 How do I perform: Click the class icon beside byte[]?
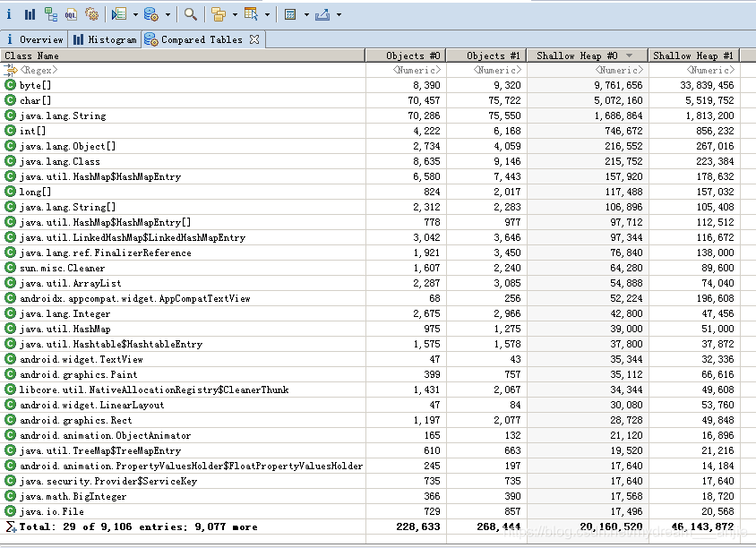point(10,85)
